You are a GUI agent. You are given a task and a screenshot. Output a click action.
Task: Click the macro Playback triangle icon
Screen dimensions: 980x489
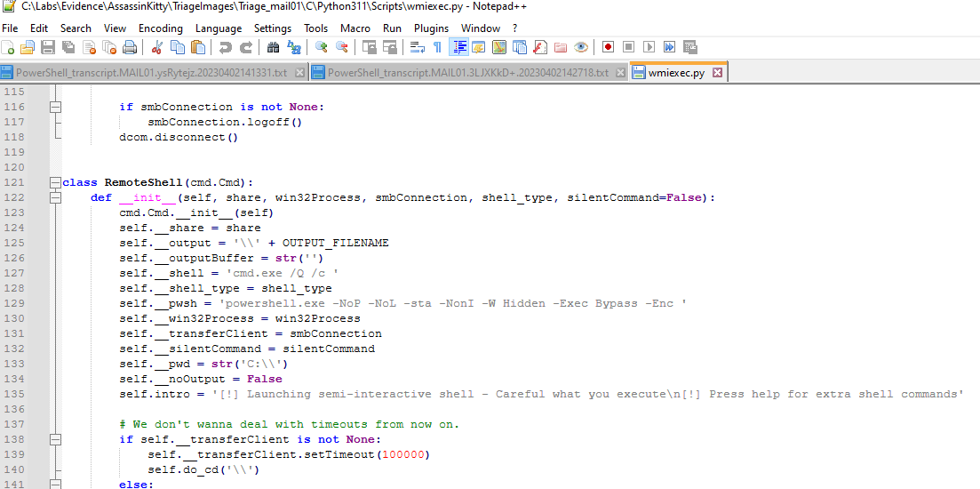pyautogui.click(x=649, y=47)
